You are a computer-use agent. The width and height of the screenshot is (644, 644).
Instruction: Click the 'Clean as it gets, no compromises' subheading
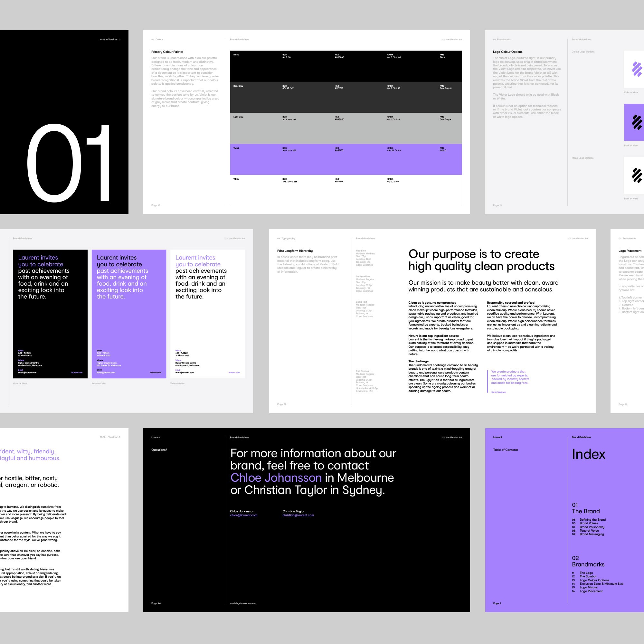(x=432, y=303)
